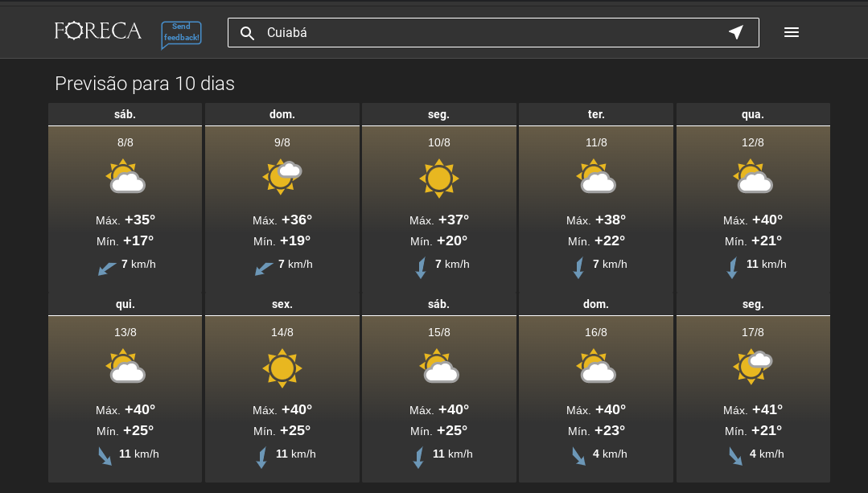Open the hamburger menu

[x=792, y=33]
